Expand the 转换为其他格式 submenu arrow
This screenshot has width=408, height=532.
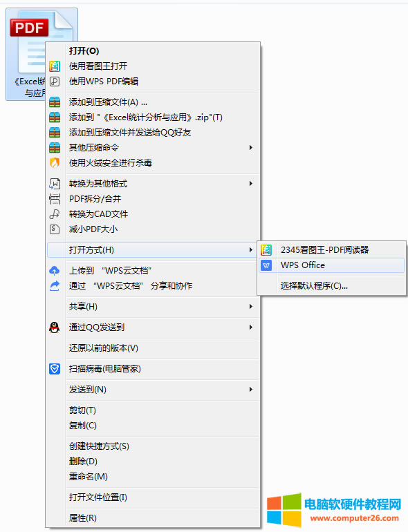[251, 184]
